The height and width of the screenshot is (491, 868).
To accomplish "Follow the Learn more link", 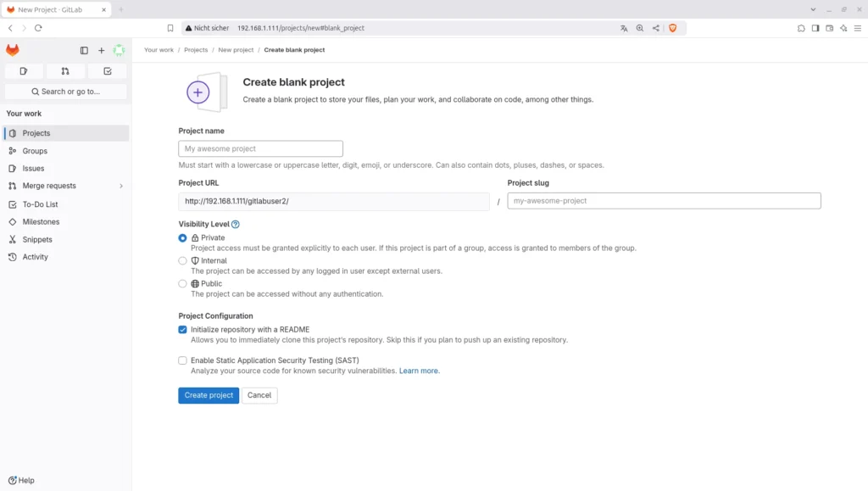I will pyautogui.click(x=420, y=371).
